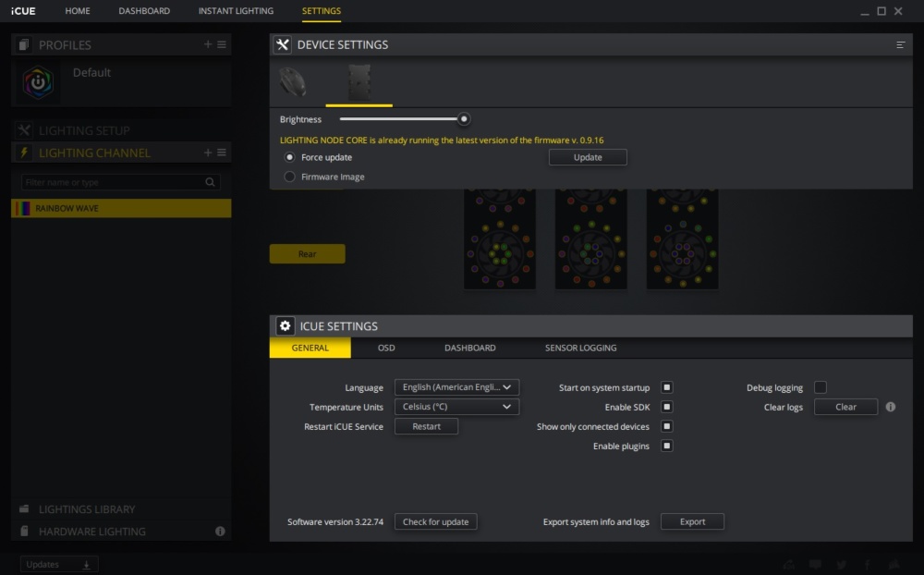Select the Rainbow Wave lighting effect
924x575 pixels.
[121, 208]
